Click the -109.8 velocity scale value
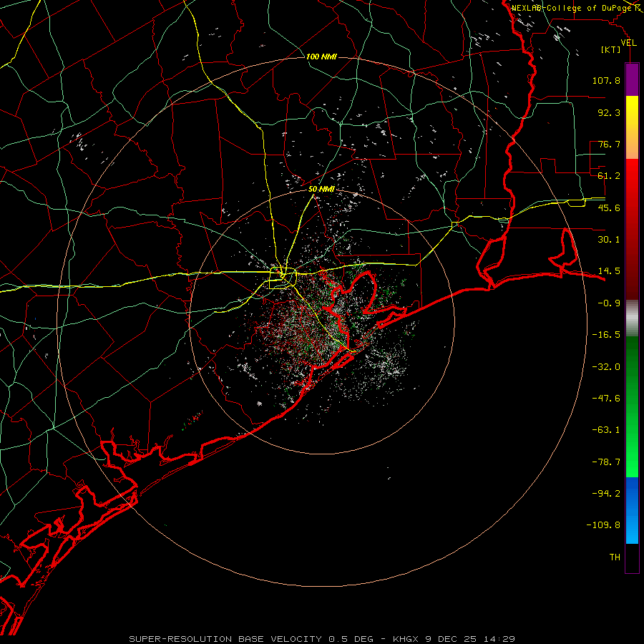The height and width of the screenshot is (644, 644). point(603,525)
